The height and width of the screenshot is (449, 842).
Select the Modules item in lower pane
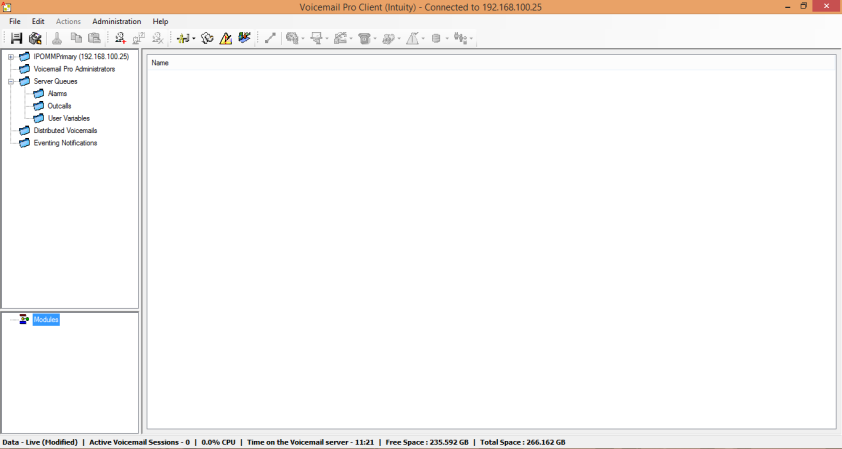point(46,320)
